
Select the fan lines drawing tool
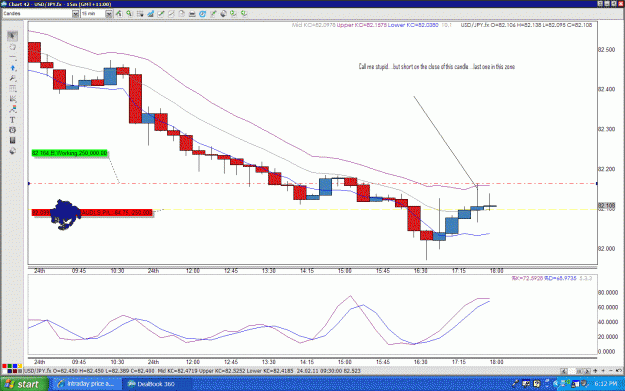click(x=12, y=99)
